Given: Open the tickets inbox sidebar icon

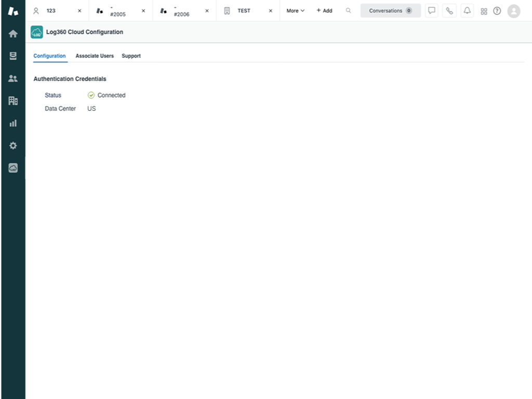Looking at the screenshot, I should [x=13, y=56].
